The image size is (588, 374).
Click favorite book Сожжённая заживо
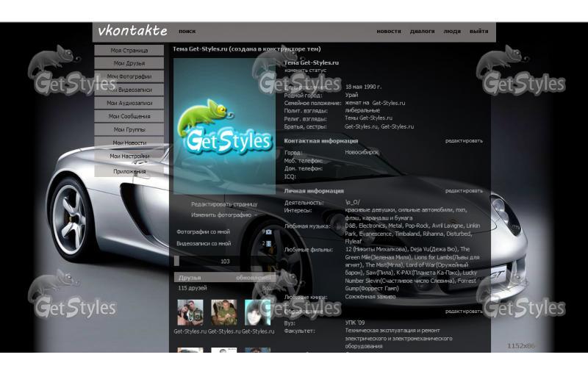[370, 296]
